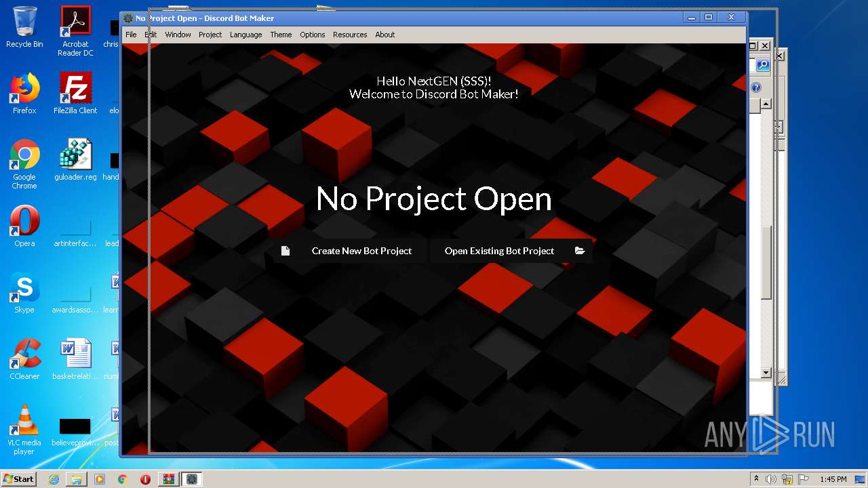Select the CCleaner desktop icon

[24, 359]
